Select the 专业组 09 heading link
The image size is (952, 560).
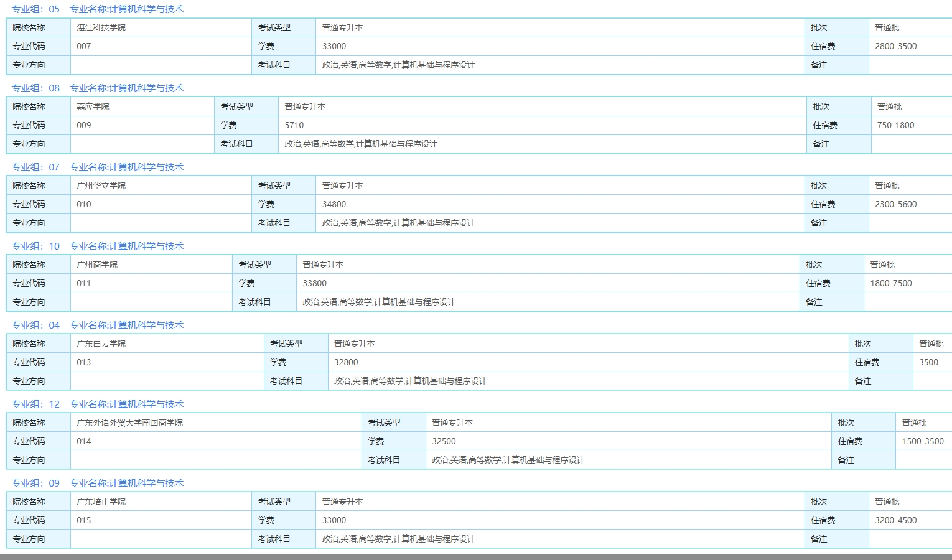[x=98, y=483]
